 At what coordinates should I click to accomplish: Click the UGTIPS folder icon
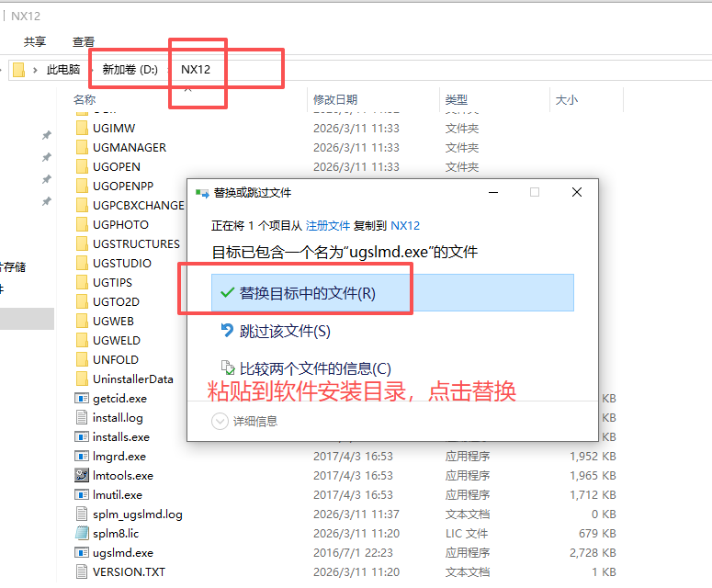pos(82,282)
